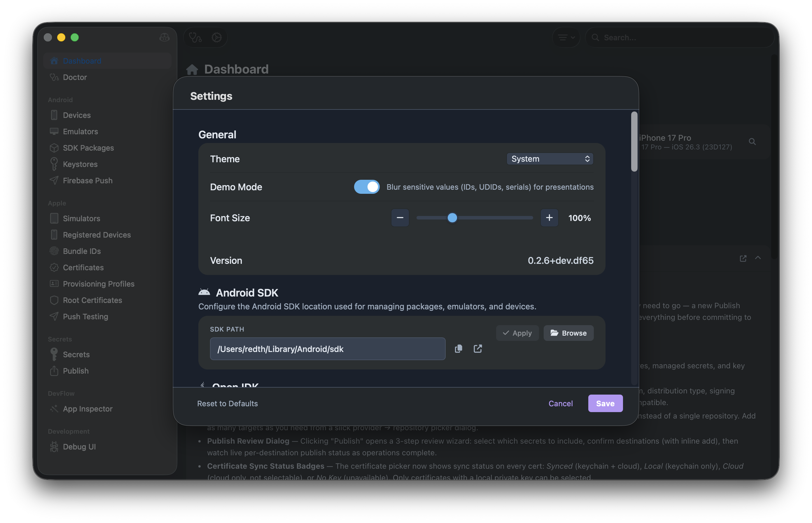Toggle the stethoscope doctor icon in the toolbar
Screen dimensions: 812x523
click(x=195, y=37)
